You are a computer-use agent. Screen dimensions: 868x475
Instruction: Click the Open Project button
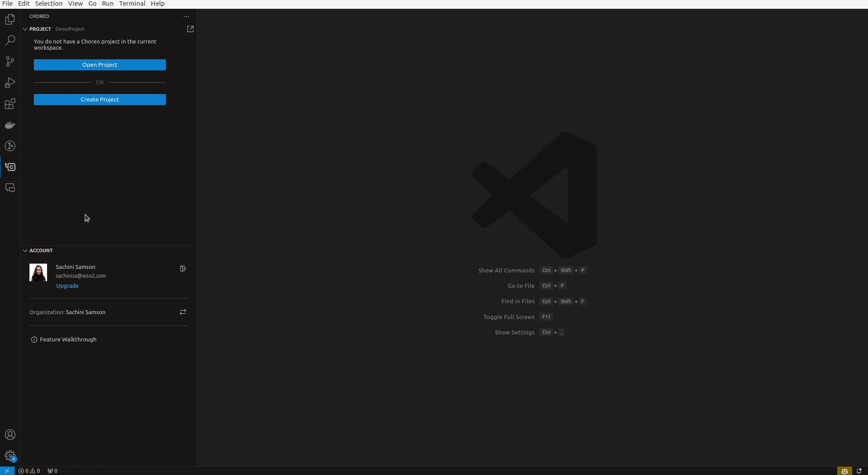[100, 65]
